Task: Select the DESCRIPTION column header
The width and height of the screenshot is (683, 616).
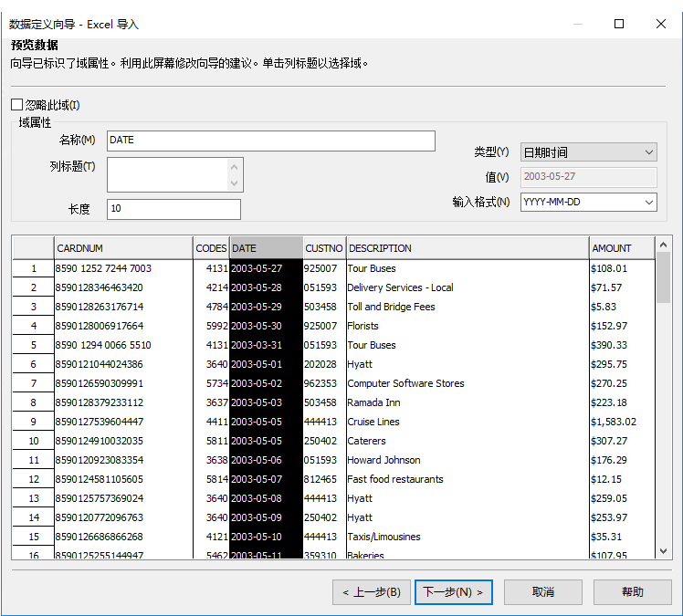Action: point(467,248)
